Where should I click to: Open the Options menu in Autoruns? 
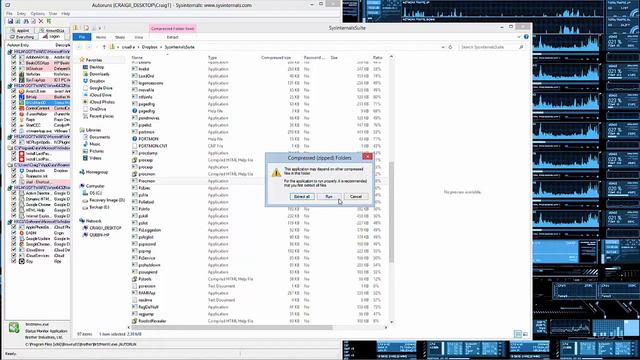click(37, 13)
